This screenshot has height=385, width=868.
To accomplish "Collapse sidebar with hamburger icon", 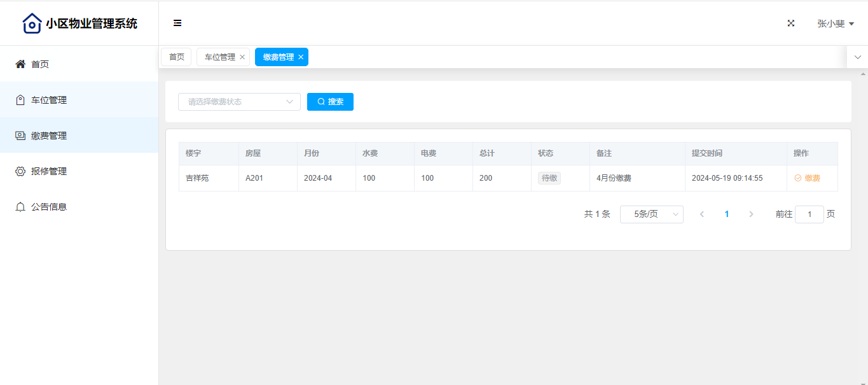I will (177, 24).
